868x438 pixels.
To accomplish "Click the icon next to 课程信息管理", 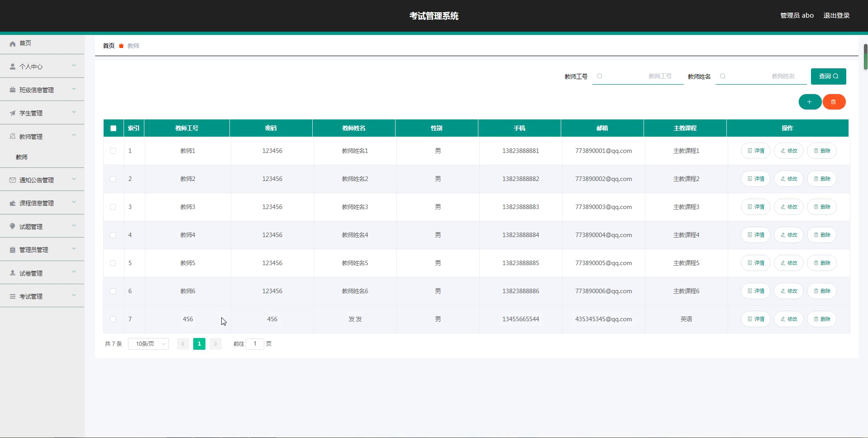I will tap(13, 203).
